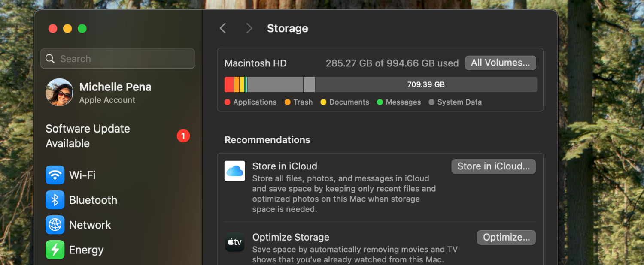Image resolution: width=644 pixels, height=265 pixels.
Task: Click the Apple TV icon
Action: (x=235, y=242)
